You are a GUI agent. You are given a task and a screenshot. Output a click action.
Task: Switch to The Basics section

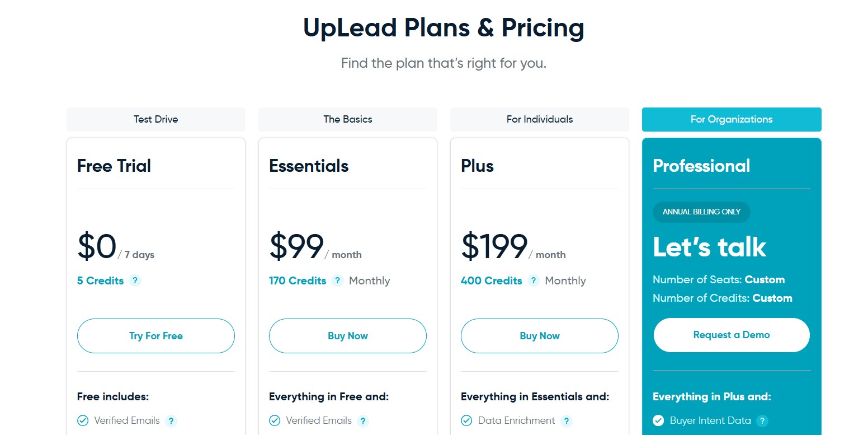(x=347, y=119)
